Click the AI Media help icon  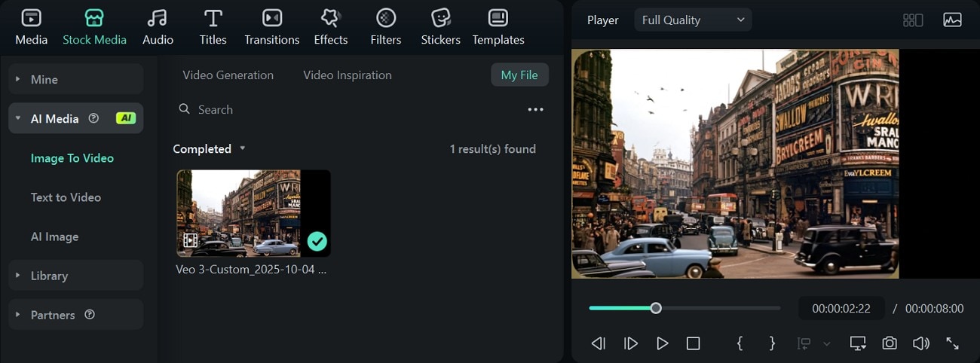93,118
